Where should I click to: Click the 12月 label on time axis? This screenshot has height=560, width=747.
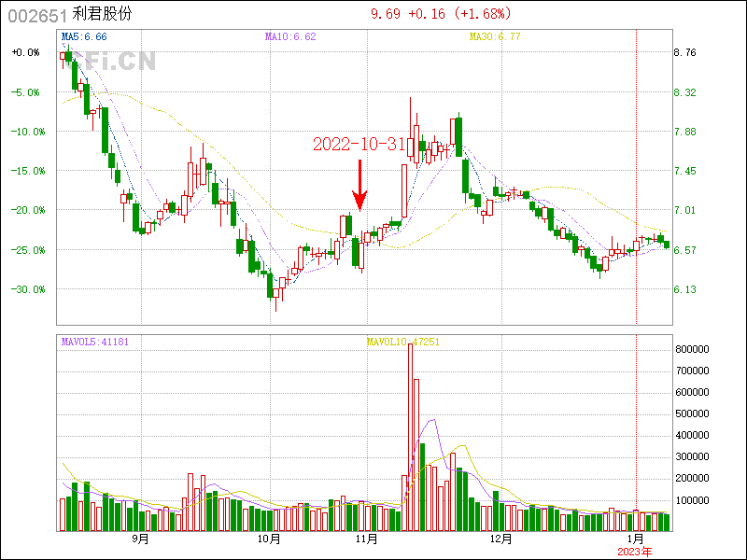pos(501,539)
